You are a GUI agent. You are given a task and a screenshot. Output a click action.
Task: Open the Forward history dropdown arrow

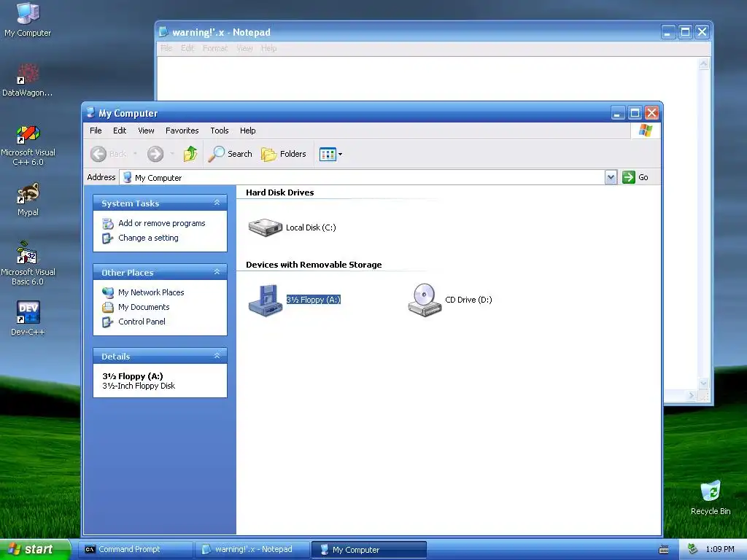tap(172, 154)
